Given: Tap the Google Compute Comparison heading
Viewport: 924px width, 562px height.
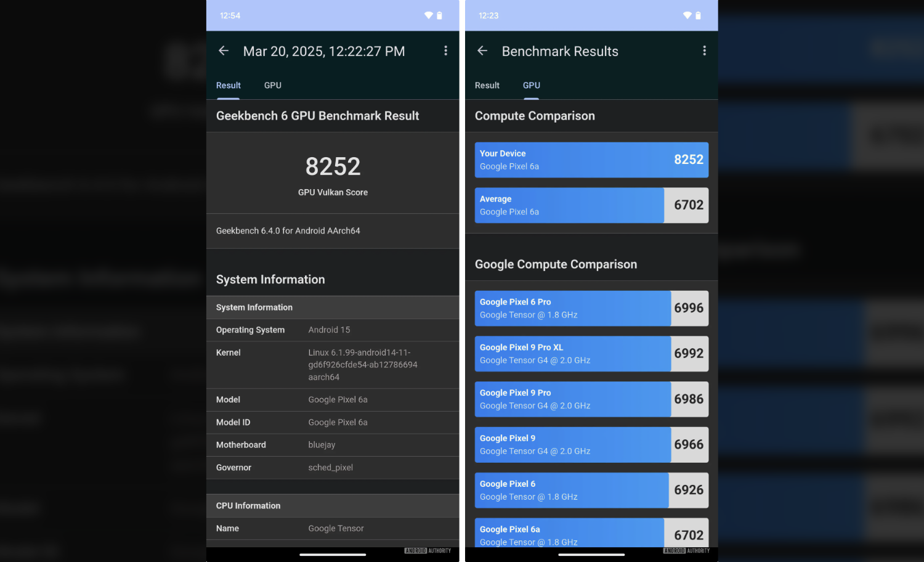Looking at the screenshot, I should pos(556,264).
